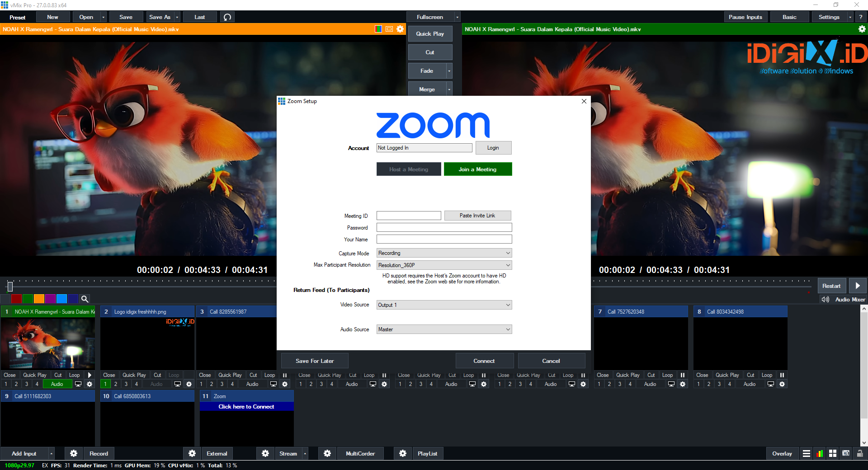Image resolution: width=868 pixels, height=470 pixels.
Task: Open MultiCorder settings gear
Action: 327,453
